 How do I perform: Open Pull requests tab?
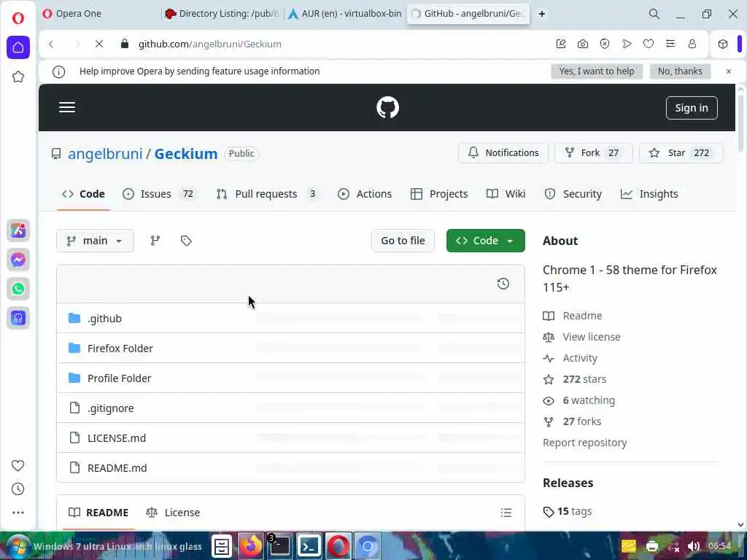(267, 194)
